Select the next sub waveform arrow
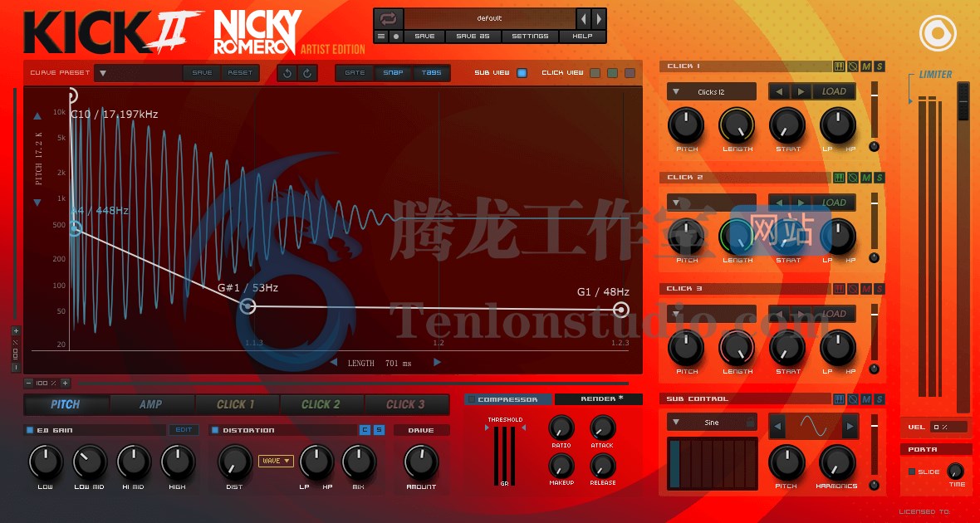This screenshot has height=523, width=980. (x=850, y=428)
